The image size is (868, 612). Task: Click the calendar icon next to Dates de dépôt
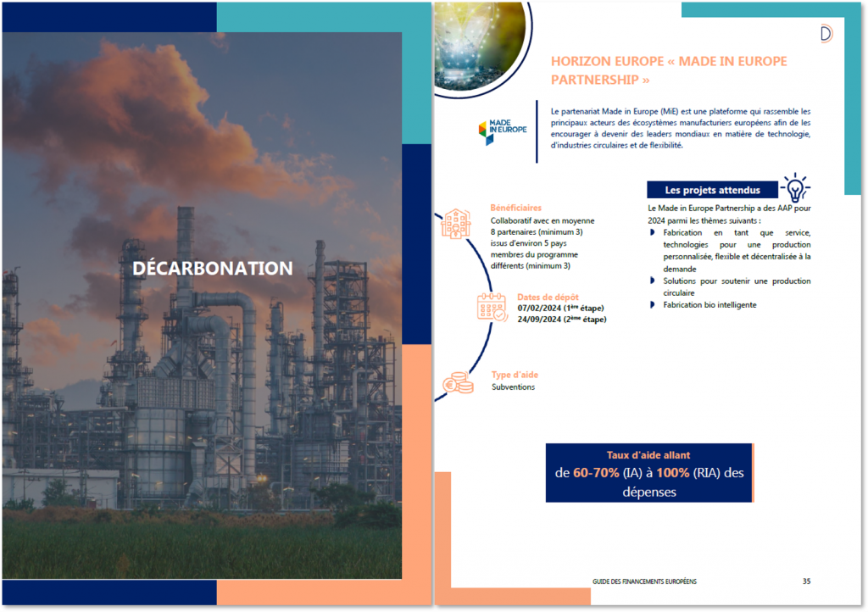492,307
